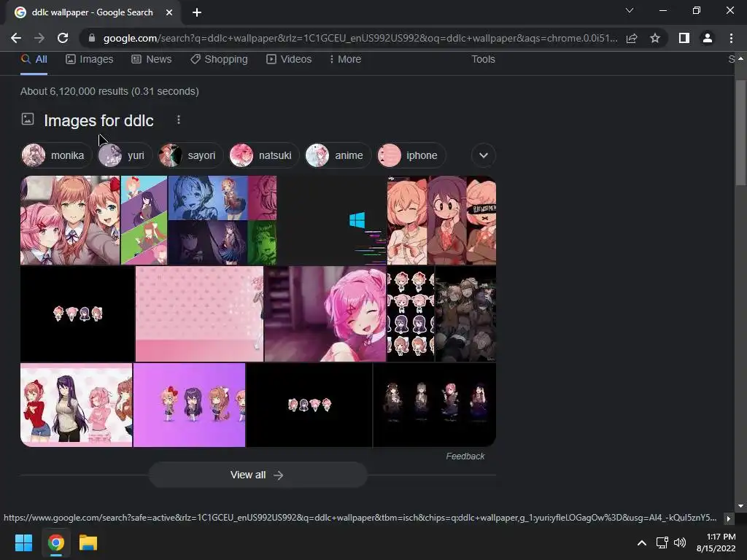Screen dimensions: 747x560
Task: Open the dark group portrait thumbnail
Action: (x=465, y=314)
